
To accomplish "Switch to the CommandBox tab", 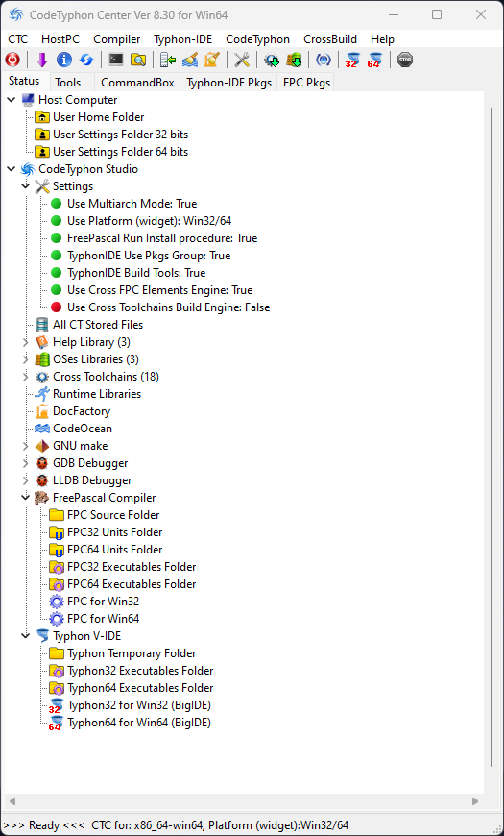I will (x=137, y=83).
